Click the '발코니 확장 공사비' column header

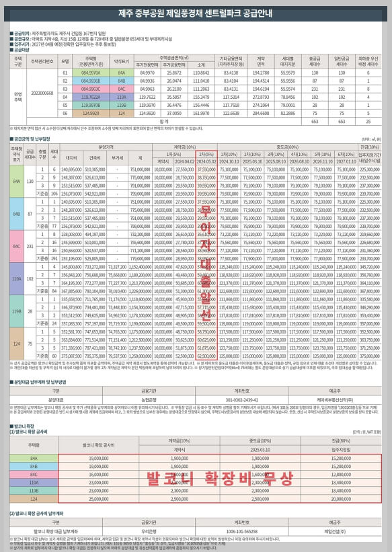[99, 445]
